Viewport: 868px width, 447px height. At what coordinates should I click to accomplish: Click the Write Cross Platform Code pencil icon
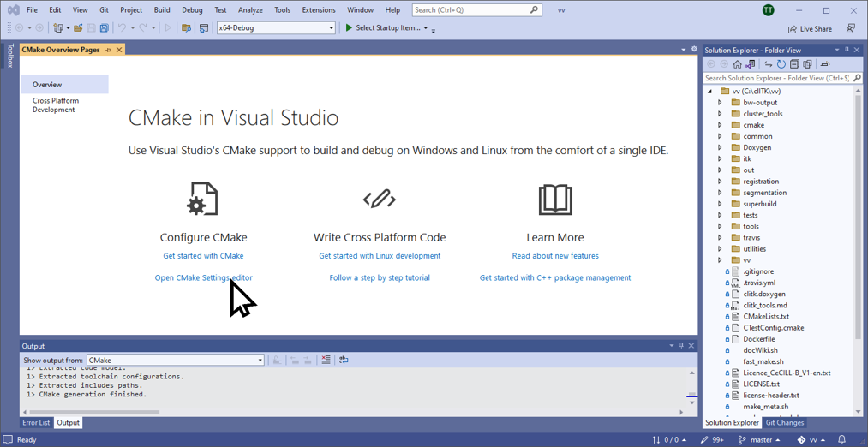pos(380,199)
